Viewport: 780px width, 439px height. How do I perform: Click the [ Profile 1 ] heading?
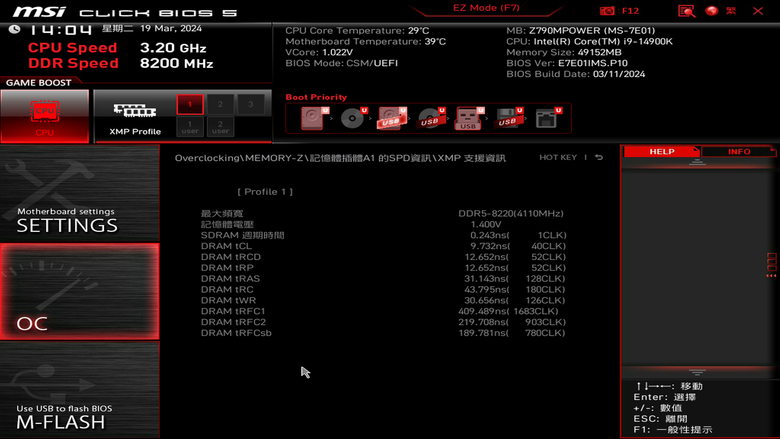(x=265, y=192)
